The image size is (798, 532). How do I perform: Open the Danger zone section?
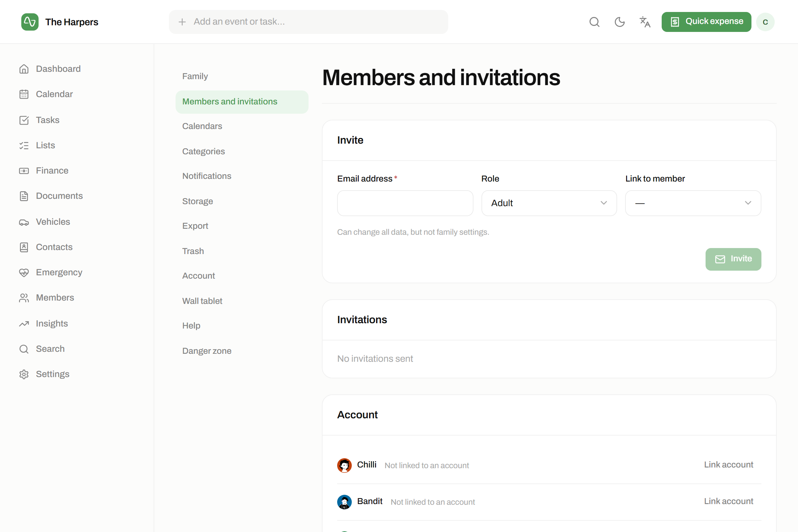point(242,351)
